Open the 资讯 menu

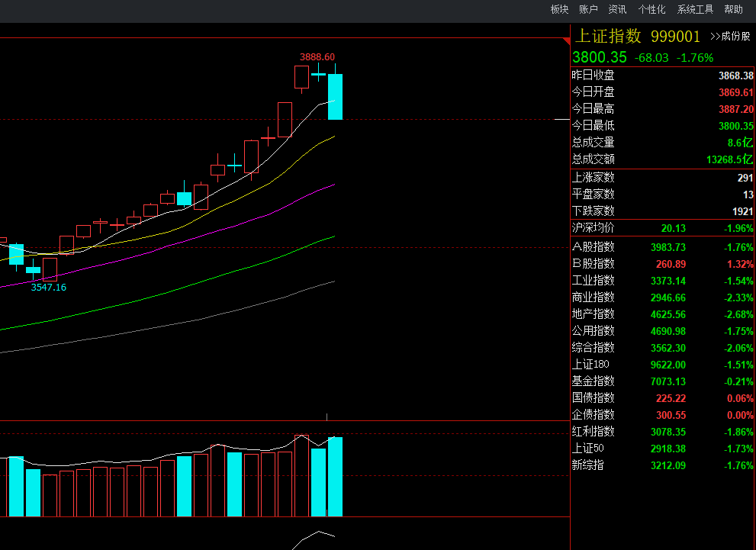tap(617, 9)
